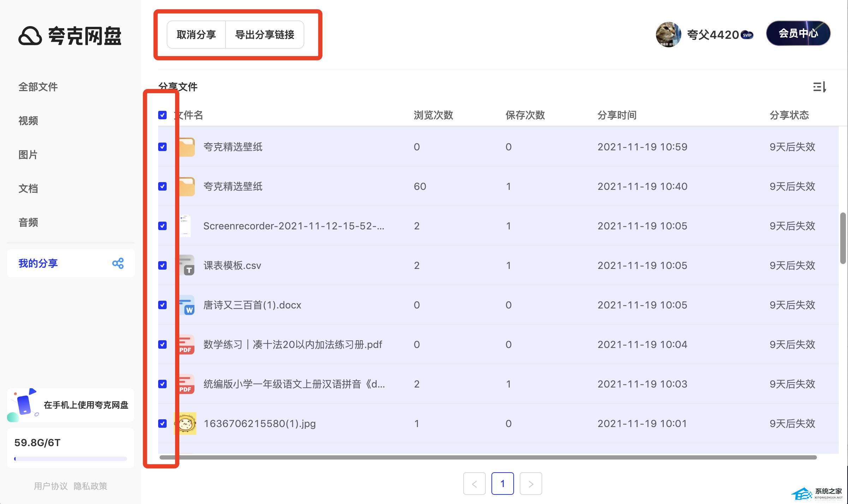Select page 1 in pagination

coord(503,484)
